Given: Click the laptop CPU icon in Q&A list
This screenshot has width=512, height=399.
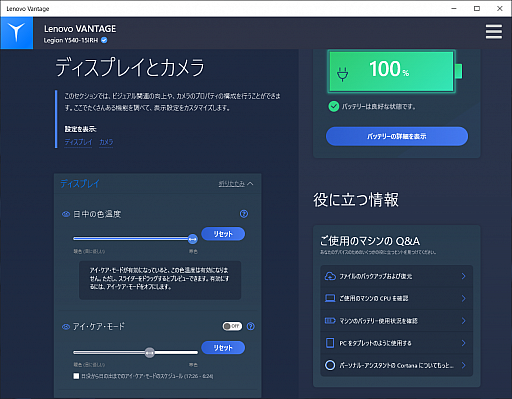Looking at the screenshot, I should (x=330, y=298).
